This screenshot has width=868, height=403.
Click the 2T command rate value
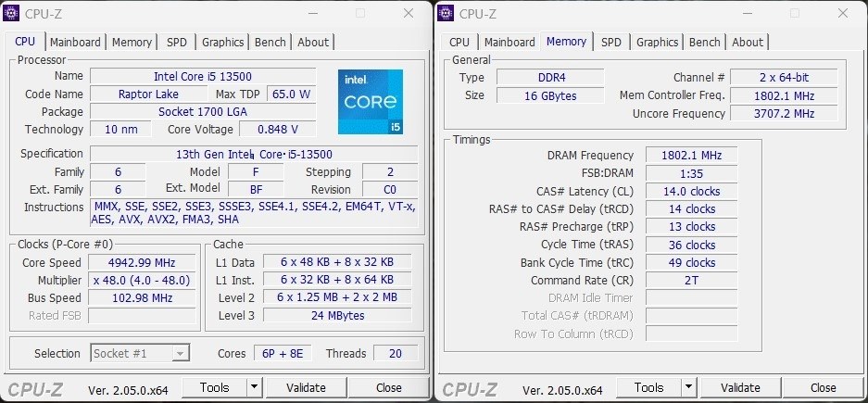pyautogui.click(x=691, y=280)
